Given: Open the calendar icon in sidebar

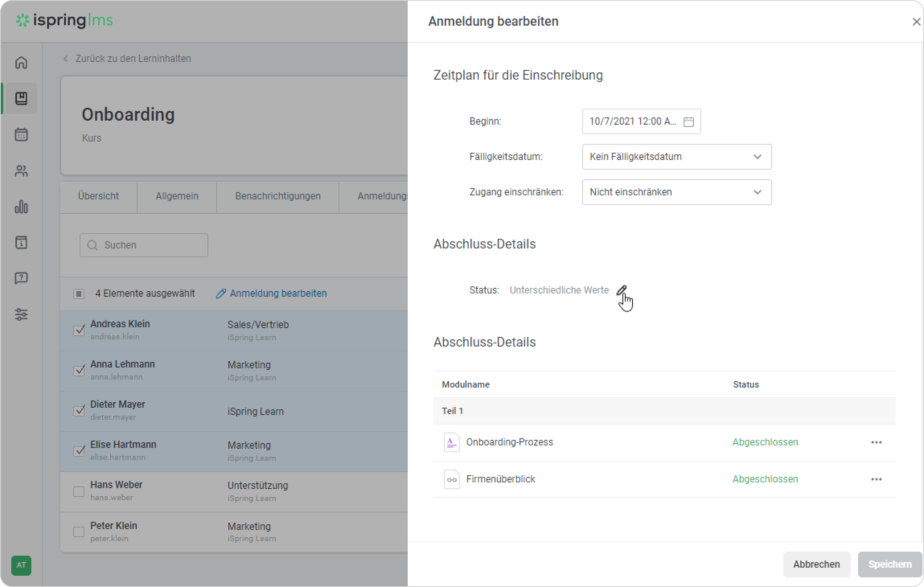Looking at the screenshot, I should [21, 135].
